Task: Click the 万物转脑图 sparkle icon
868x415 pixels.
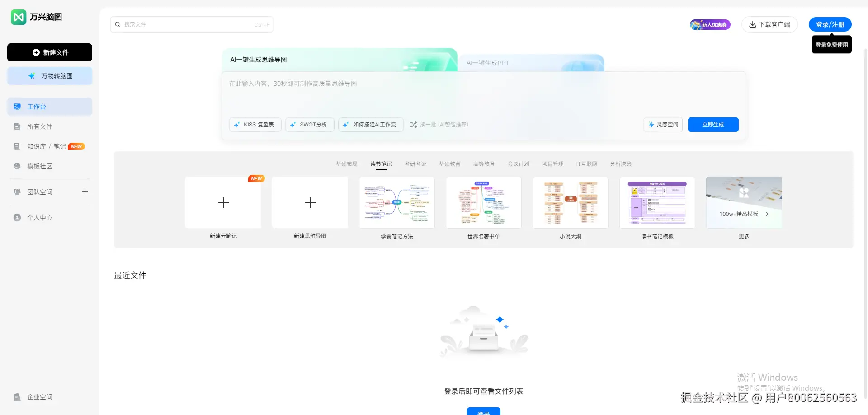Action: (32, 76)
